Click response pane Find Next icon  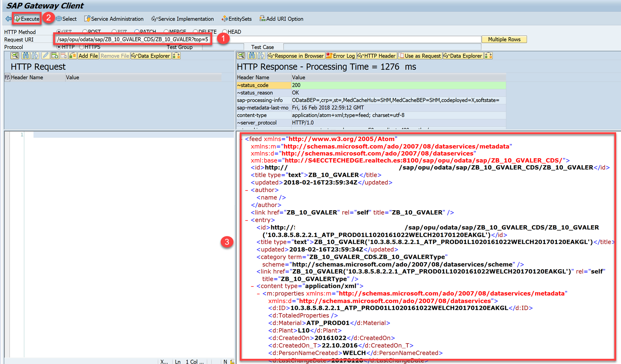click(261, 56)
